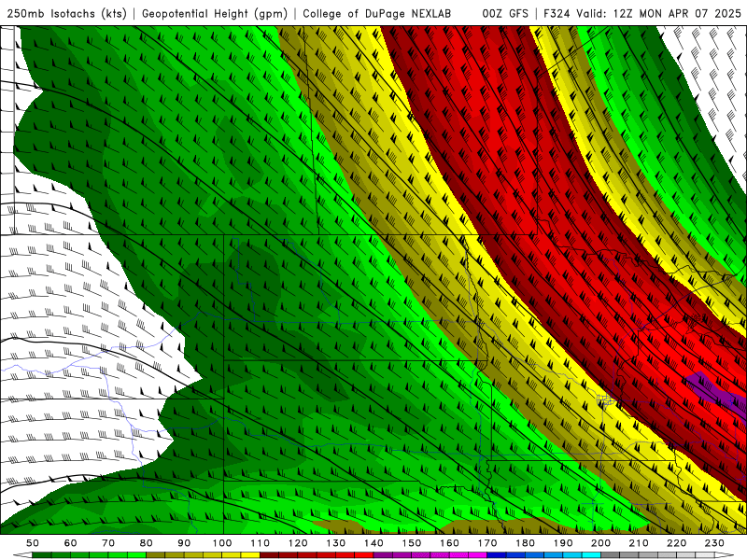Click the '230' legend value
Image resolution: width=747 pixels, height=560 pixels.
[714, 543]
